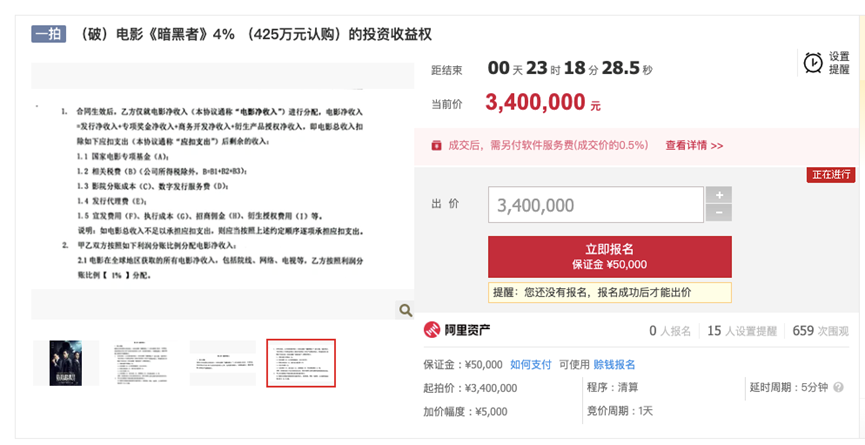This screenshot has width=865, height=445.
Task: Click the 起拍价 ¥3,400,000 text
Action: tap(471, 388)
